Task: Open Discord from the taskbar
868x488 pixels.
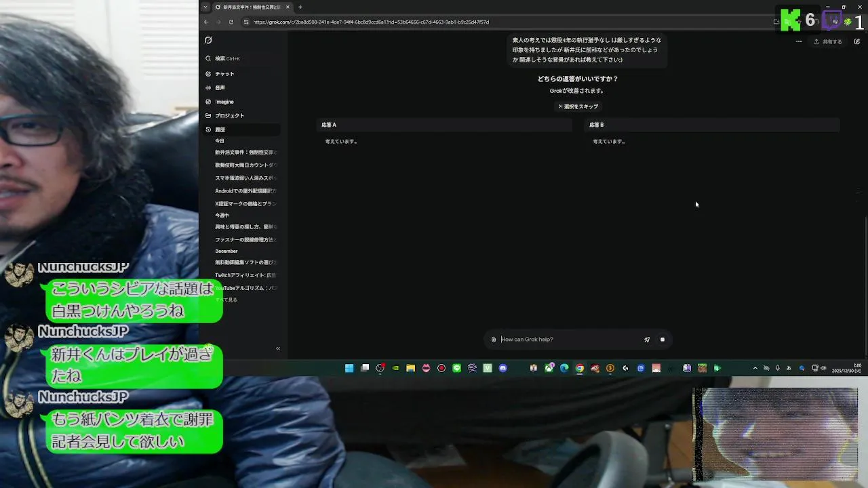Action: click(x=502, y=368)
